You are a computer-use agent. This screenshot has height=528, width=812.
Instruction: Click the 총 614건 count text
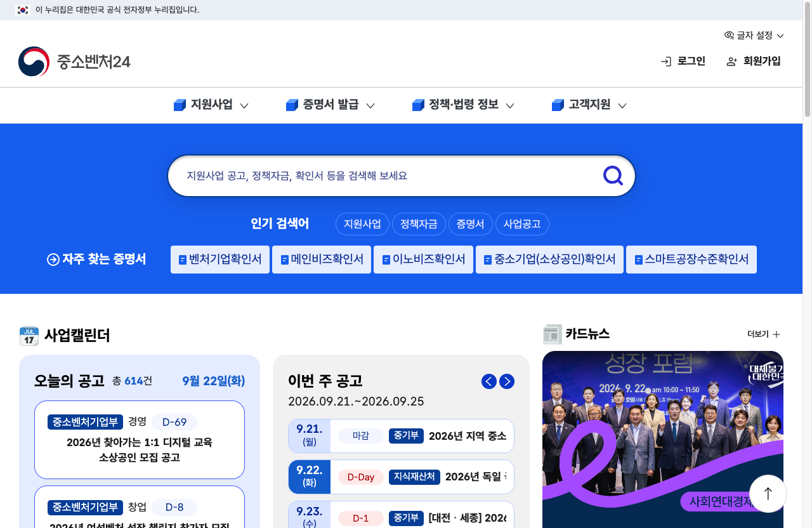coord(132,381)
